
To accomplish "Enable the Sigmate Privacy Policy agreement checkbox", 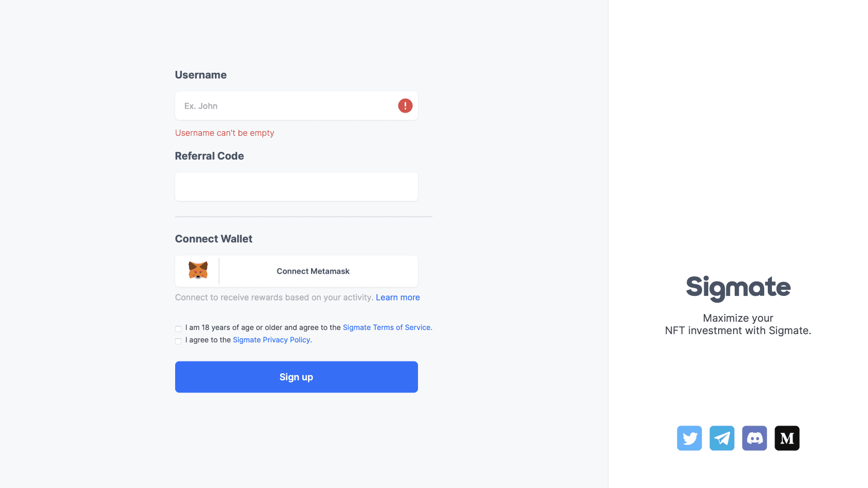I will tap(178, 341).
